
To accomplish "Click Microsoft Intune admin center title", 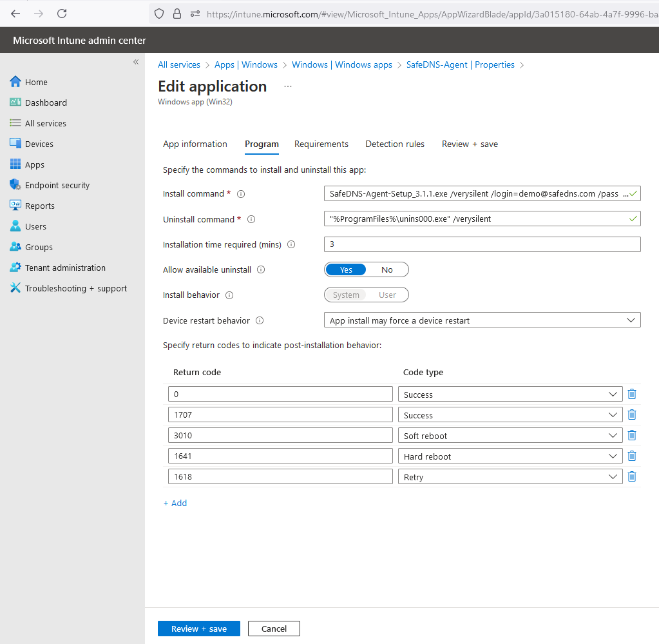I will pos(79,41).
